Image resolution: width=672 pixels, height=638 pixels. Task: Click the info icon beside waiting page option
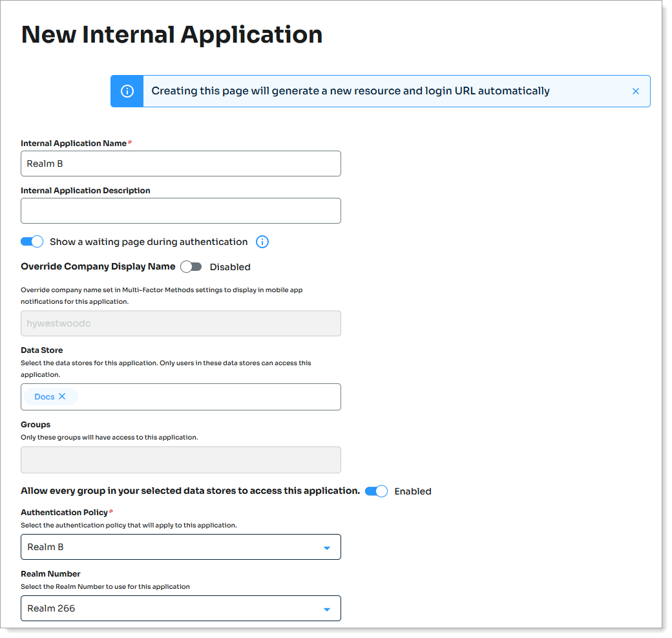tap(262, 242)
